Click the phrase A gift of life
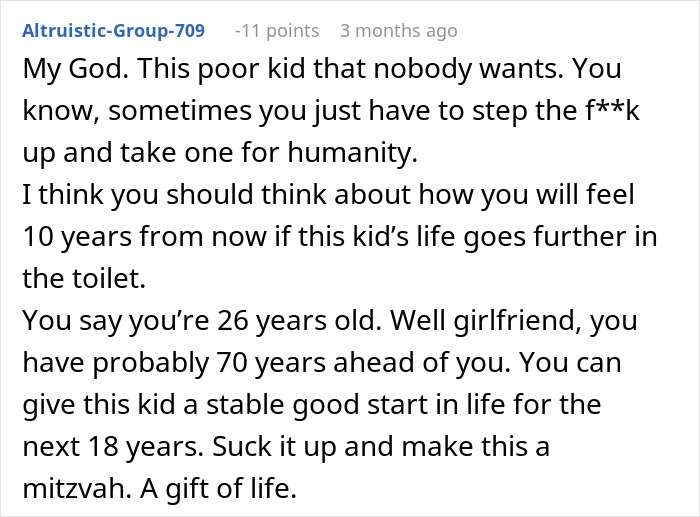The height and width of the screenshot is (517, 700). pyautogui.click(x=218, y=489)
